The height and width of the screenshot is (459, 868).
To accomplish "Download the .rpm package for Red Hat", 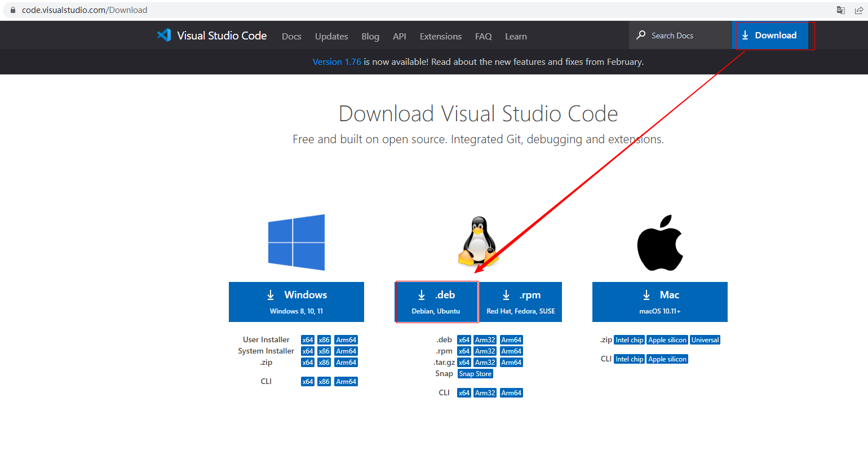I will point(521,302).
